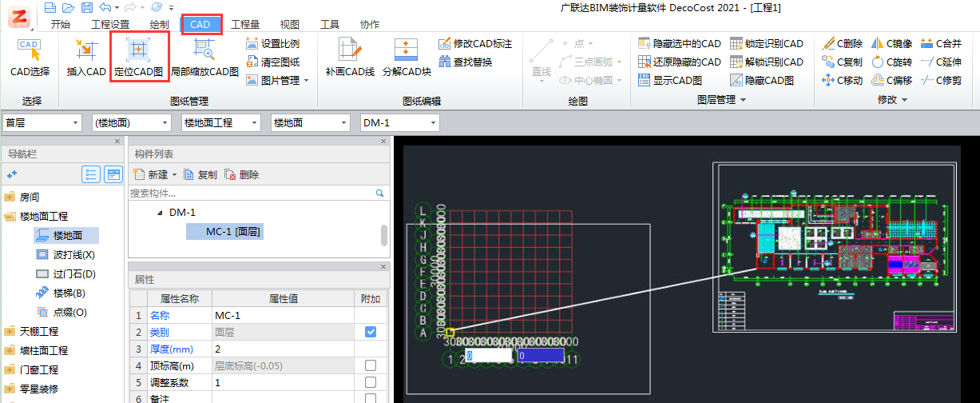Use the C偏移 tool
The image size is (980, 403).
tap(891, 81)
